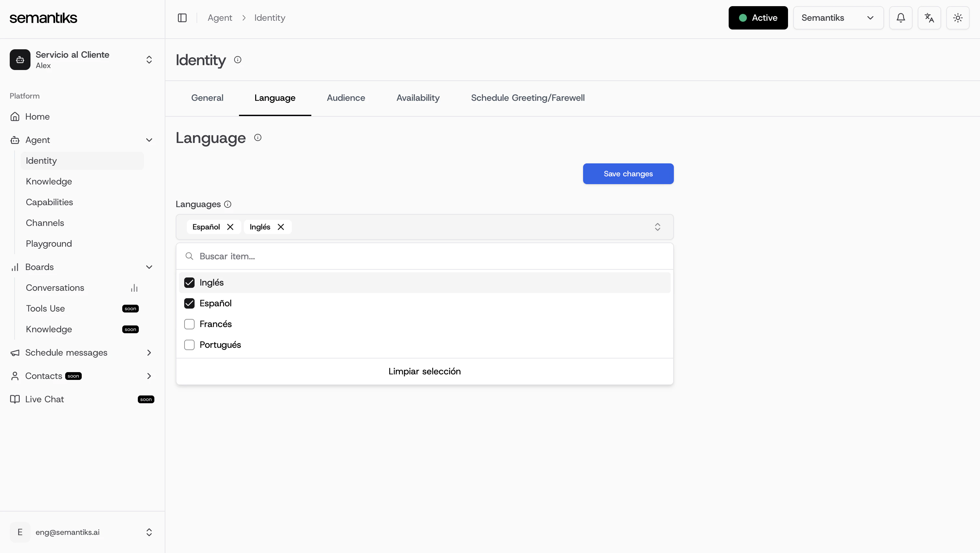
Task: Click the Save changes button
Action: pyautogui.click(x=628, y=174)
